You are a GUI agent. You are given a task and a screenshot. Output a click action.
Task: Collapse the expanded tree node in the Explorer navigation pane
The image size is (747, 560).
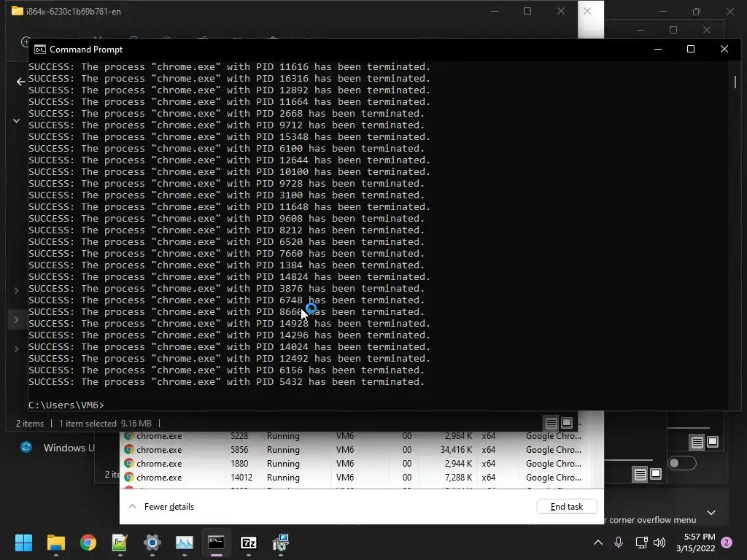coord(16,121)
